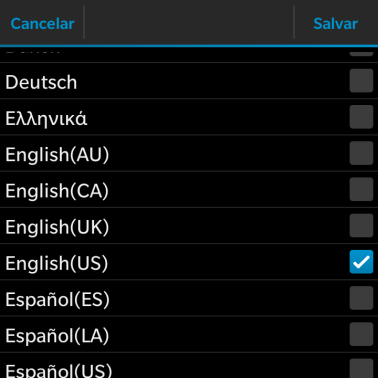Check the partially hidden top checkbox
378x378 pixels.
coord(361,53)
